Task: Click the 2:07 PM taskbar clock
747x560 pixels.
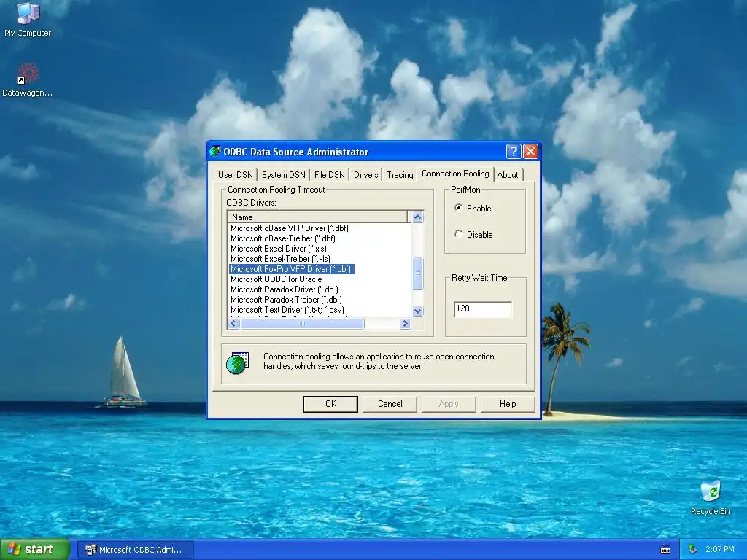Action: [720, 549]
